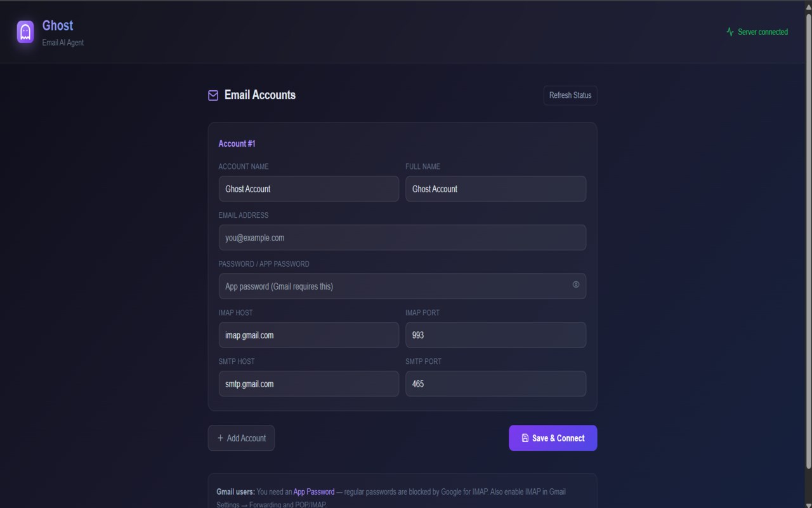Click the server connected pulse icon

[730, 32]
